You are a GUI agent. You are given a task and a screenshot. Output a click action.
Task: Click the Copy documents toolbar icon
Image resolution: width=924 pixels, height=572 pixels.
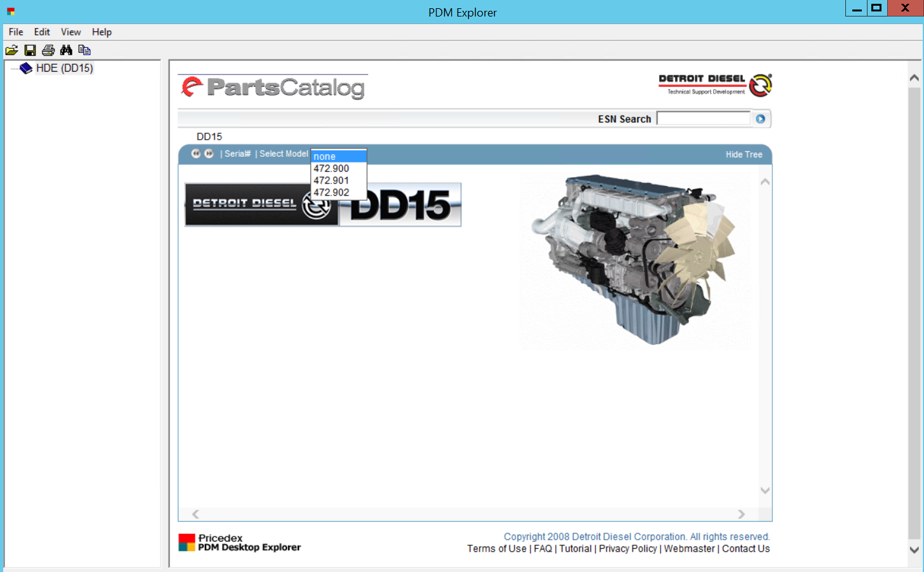pos(84,50)
